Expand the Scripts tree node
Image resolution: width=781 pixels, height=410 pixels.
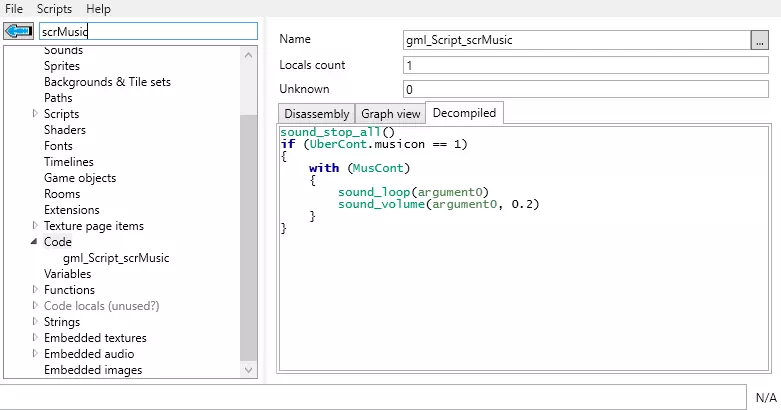point(35,114)
